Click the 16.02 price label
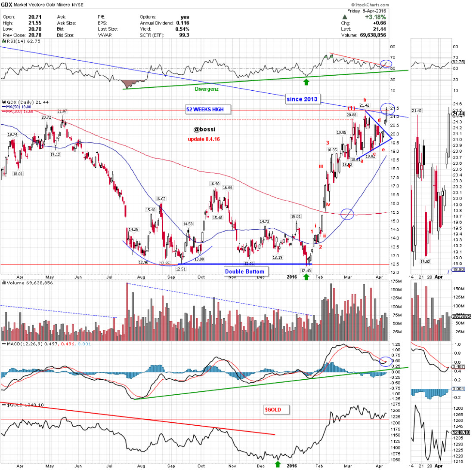Viewport: 476px width, 470px height. [x=161, y=199]
